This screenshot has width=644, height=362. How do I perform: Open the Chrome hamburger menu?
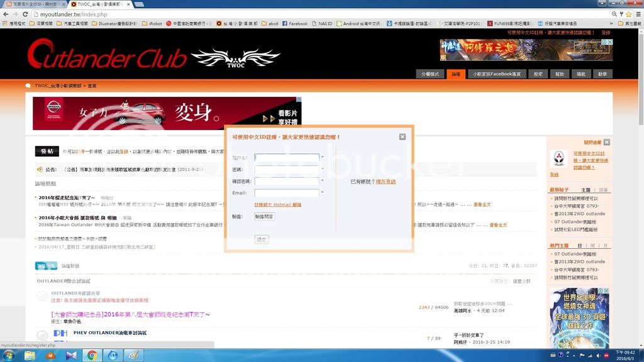click(638, 14)
